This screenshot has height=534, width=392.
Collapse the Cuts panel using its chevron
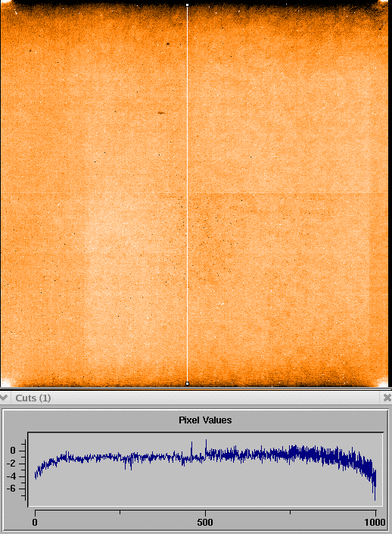tap(4, 398)
